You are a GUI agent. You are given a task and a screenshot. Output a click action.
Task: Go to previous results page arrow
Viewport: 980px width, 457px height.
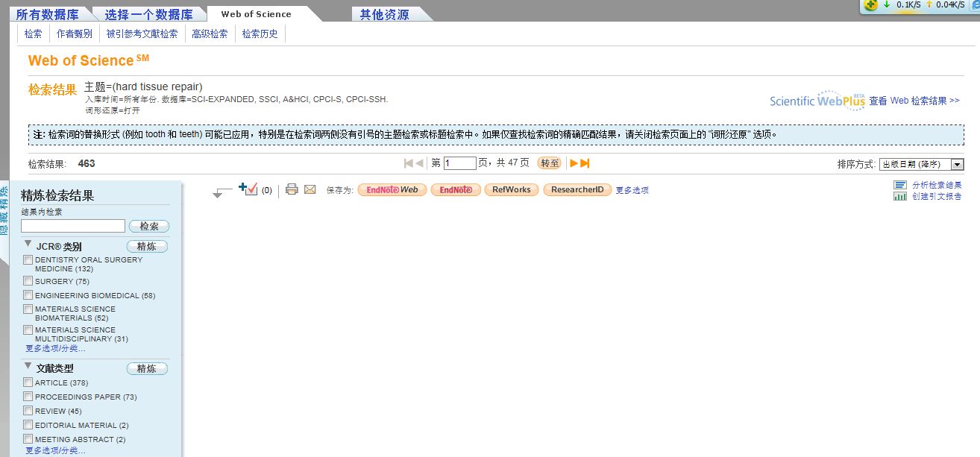[x=419, y=163]
